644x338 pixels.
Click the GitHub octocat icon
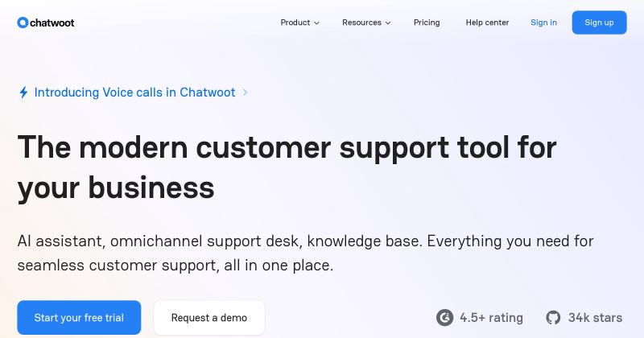coord(553,317)
